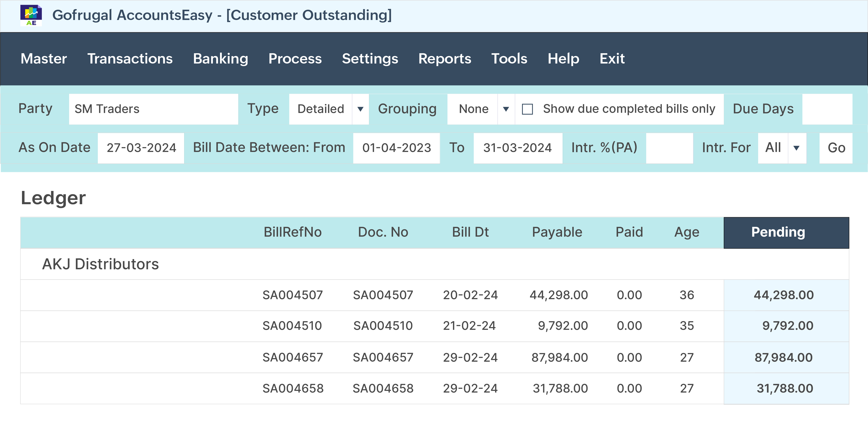Open the Settings menu
This screenshot has height=444, width=868.
(370, 59)
